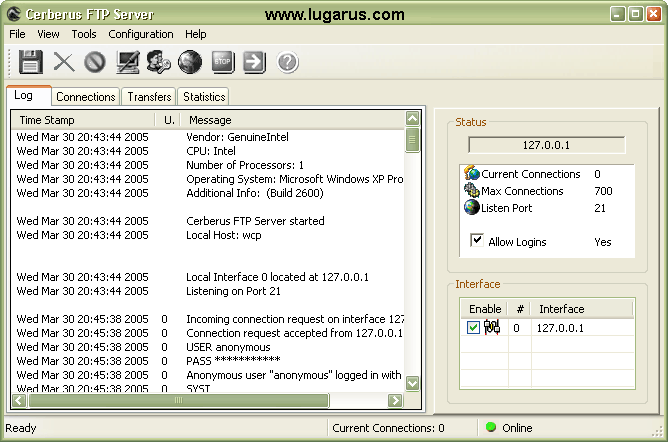Open the monitor-with-pencil configuration icon

[128, 62]
